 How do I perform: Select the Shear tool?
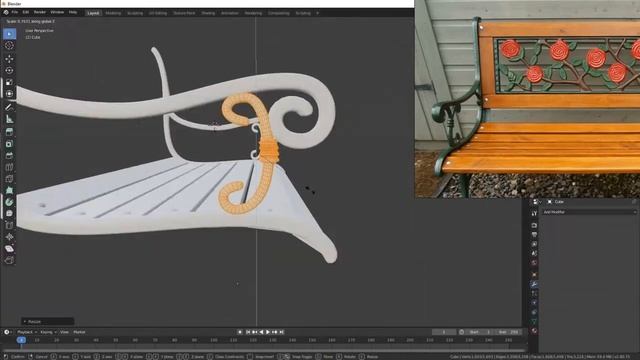[9, 249]
